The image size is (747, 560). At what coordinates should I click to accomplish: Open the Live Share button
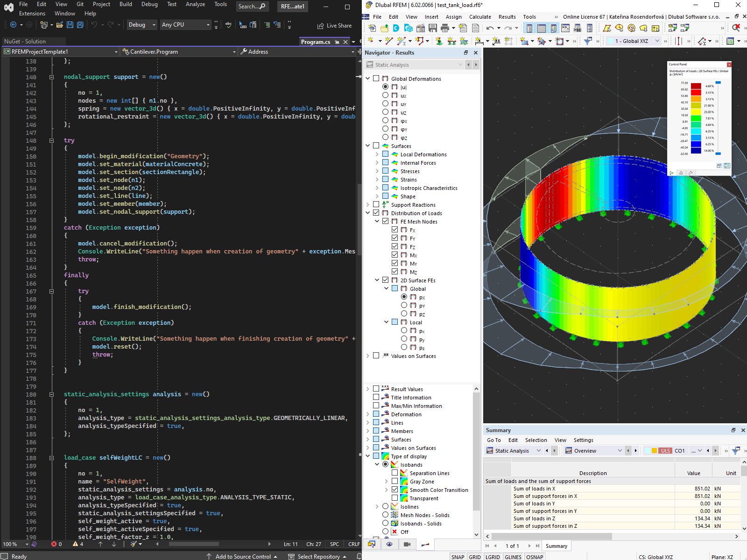pyautogui.click(x=334, y=26)
